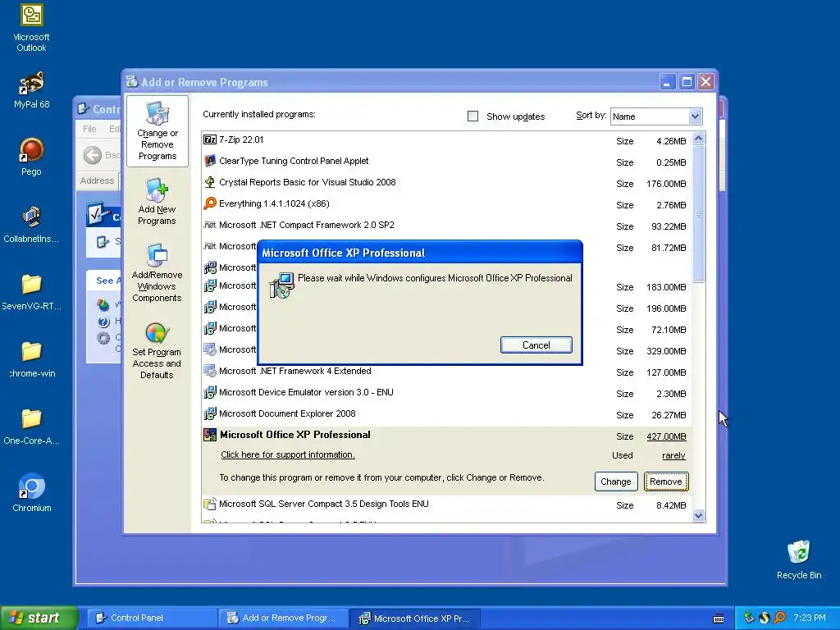Click the Everything 1.4.1.1024 magnifier icon
Screen dimensions: 840x630
(x=209, y=204)
